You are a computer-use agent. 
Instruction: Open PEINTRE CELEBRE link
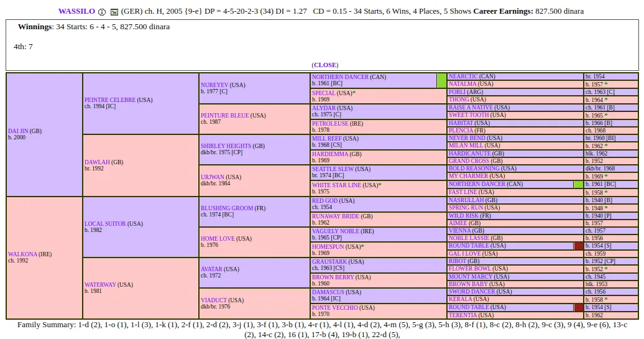pyautogui.click(x=109, y=100)
